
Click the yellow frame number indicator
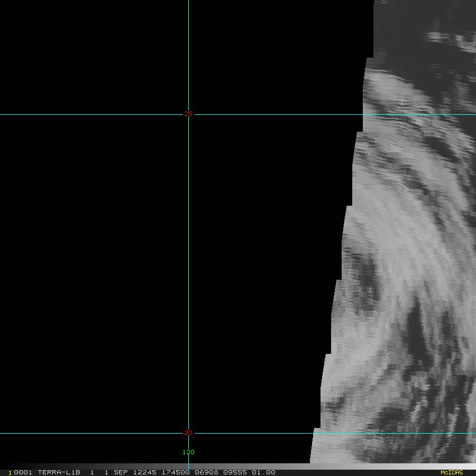[x=10, y=473]
